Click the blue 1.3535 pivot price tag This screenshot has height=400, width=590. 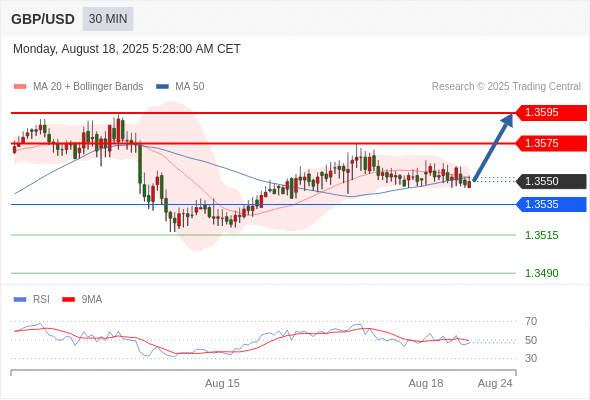(551, 204)
